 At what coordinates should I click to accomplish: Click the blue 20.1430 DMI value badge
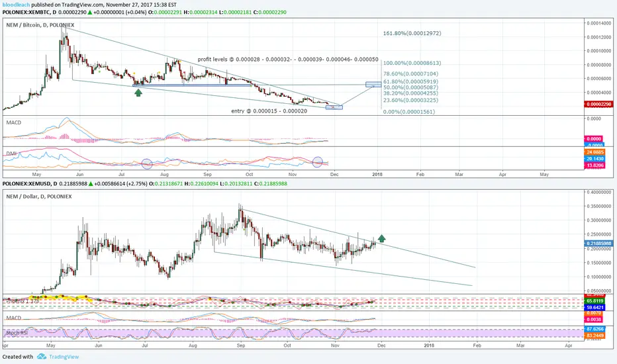coord(595,159)
